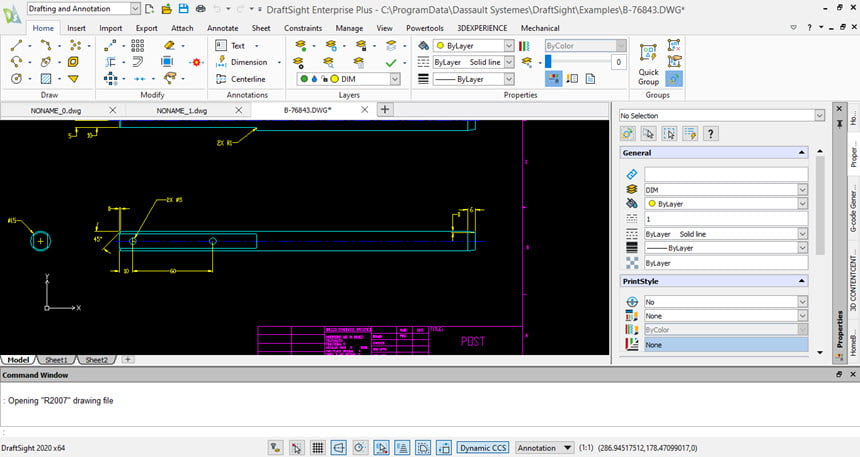
Task: Toggle the highlighted group selection icon
Action: tap(674, 79)
